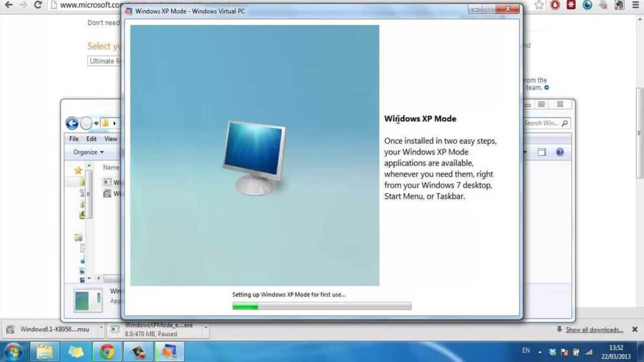Open Chrome from the Windows taskbar
The height and width of the screenshot is (362, 644).
[x=106, y=351]
